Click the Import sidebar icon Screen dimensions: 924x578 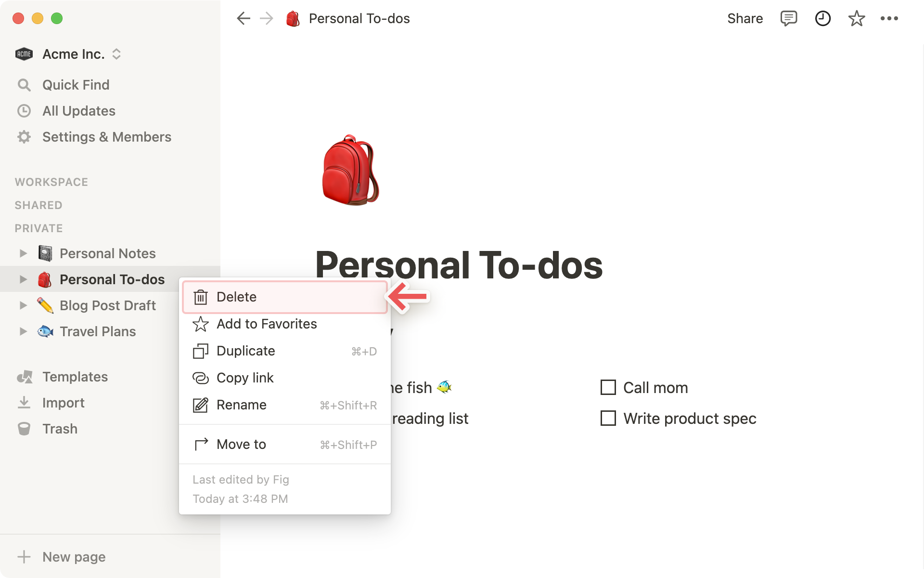24,402
